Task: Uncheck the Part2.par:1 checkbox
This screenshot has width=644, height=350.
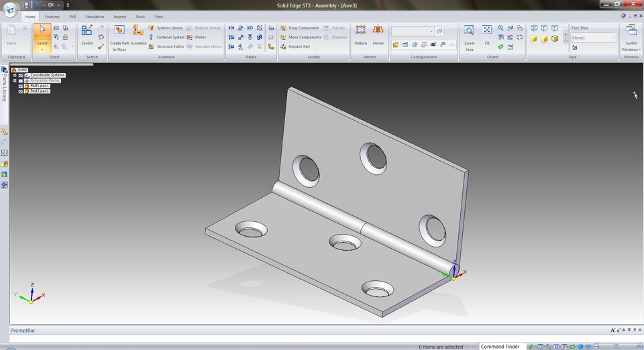Action: (x=21, y=91)
